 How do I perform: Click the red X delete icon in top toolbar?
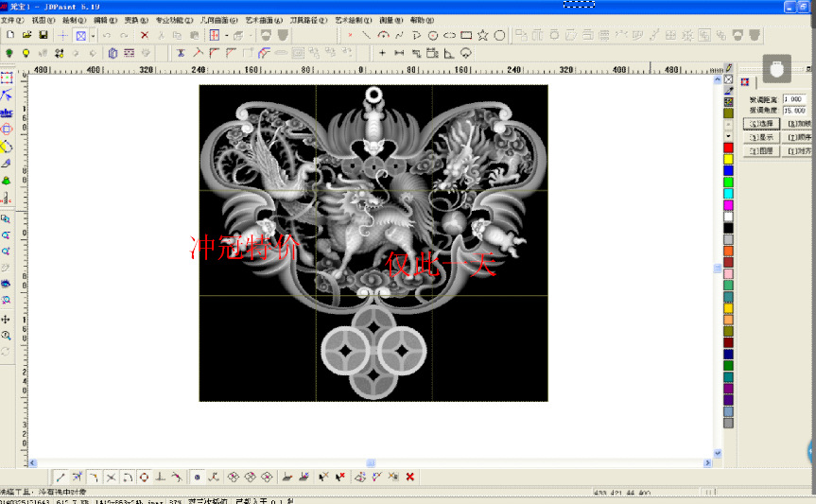(x=145, y=35)
